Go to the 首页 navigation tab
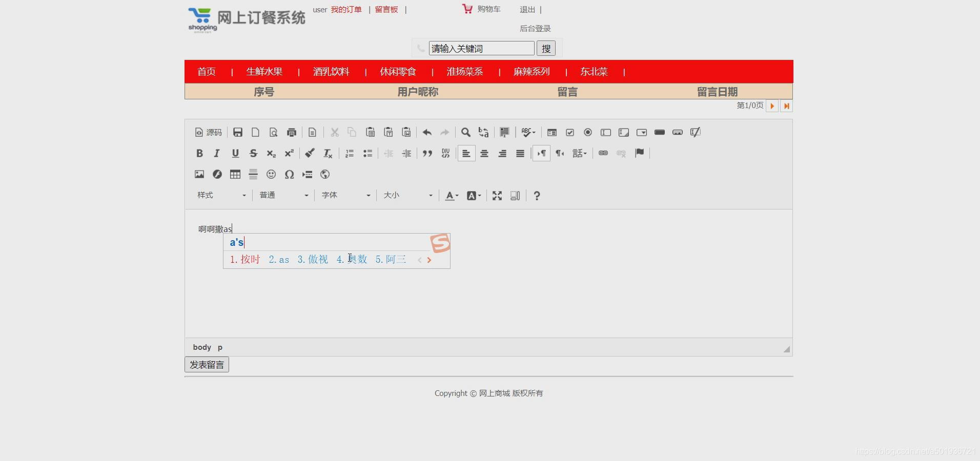 (206, 72)
